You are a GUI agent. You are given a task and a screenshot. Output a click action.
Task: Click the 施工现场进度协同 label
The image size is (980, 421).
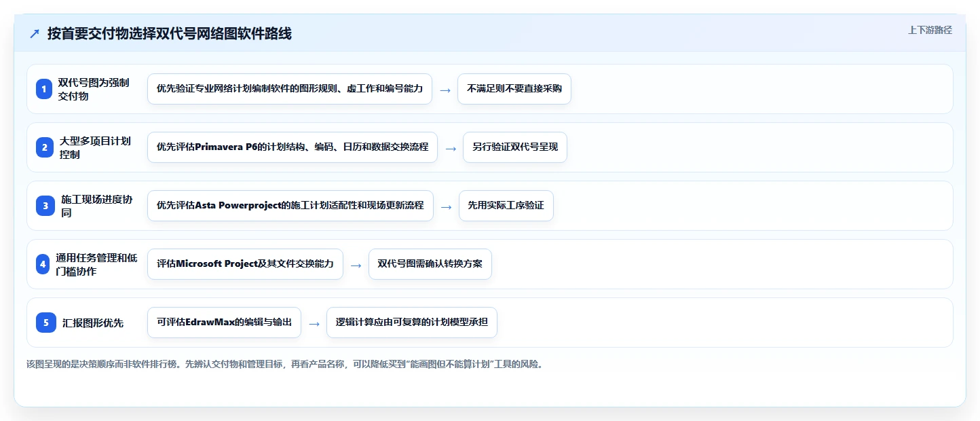click(97, 206)
